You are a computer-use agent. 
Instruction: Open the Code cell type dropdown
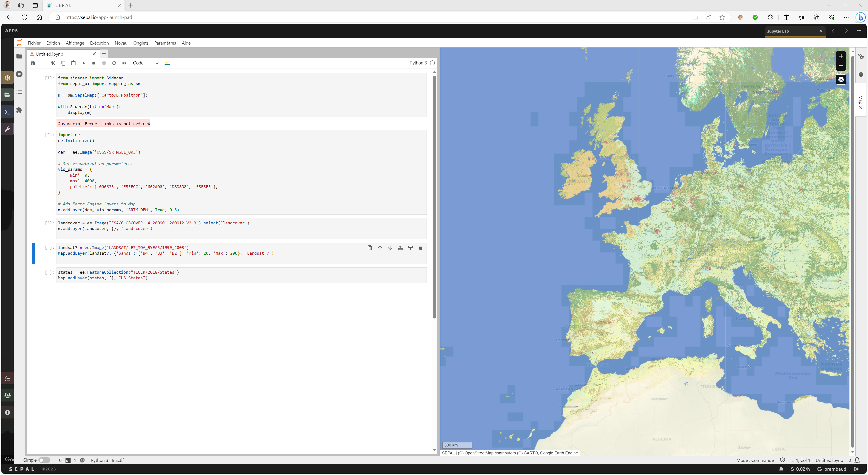[145, 63]
